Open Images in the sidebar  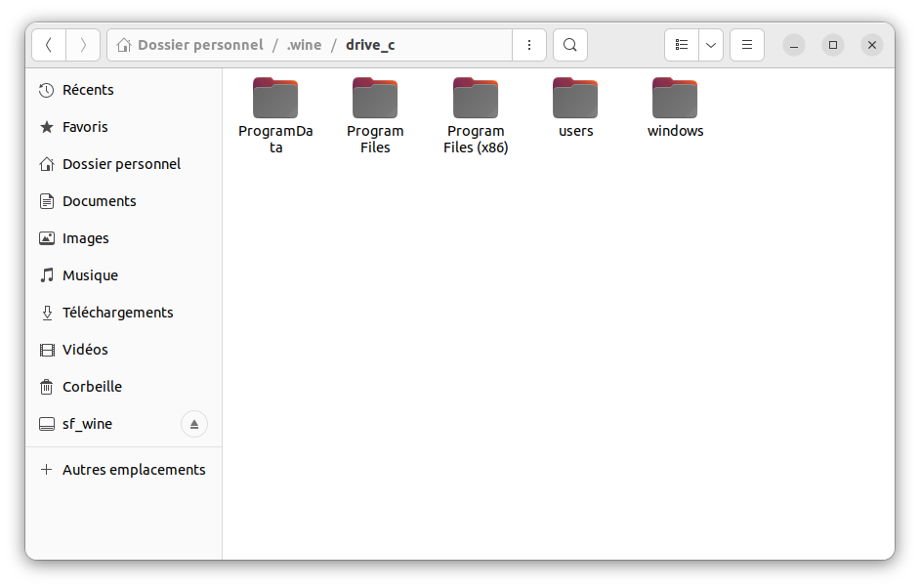[x=123, y=238]
